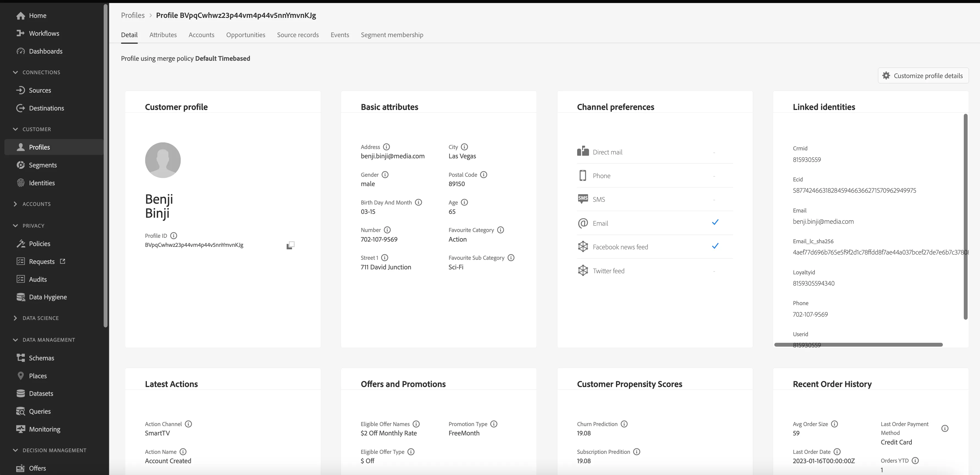Click info icon beside Churn Prediction
The width and height of the screenshot is (980, 475).
624,424
